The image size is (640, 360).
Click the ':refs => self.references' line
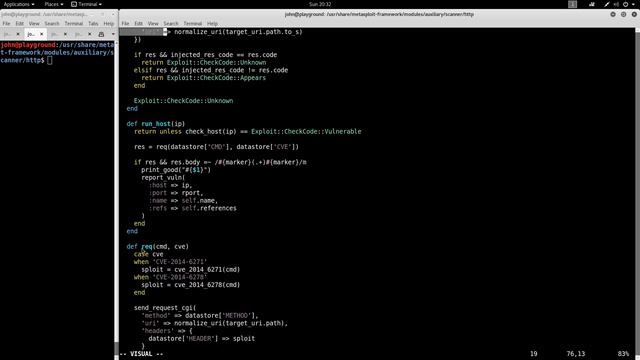193,208
